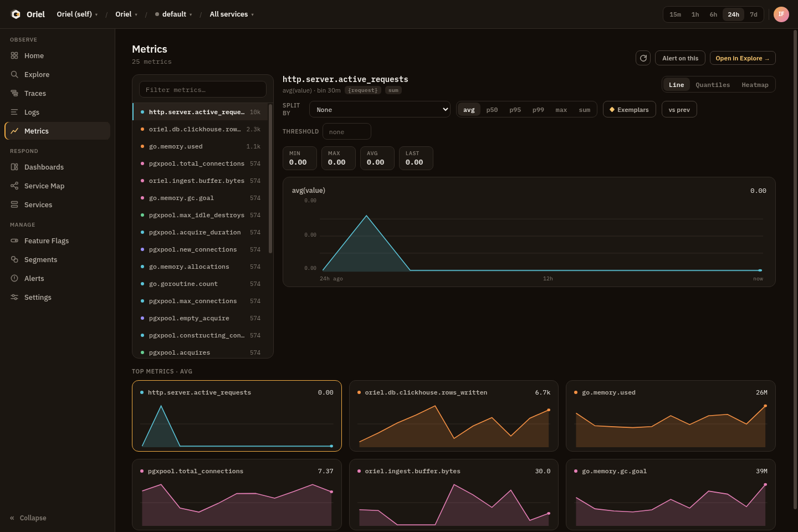Viewport: 798px width, 532px height.
Task: Go to Traces in the sidebar
Action: 57,93
